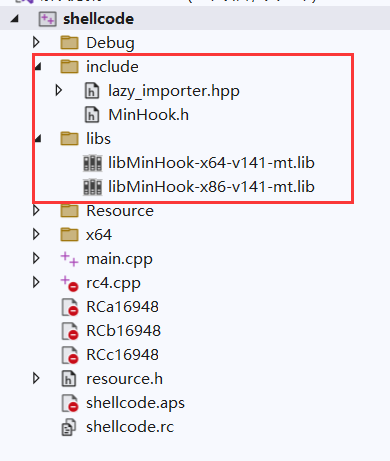Select shellcode.rc file name

130,427
